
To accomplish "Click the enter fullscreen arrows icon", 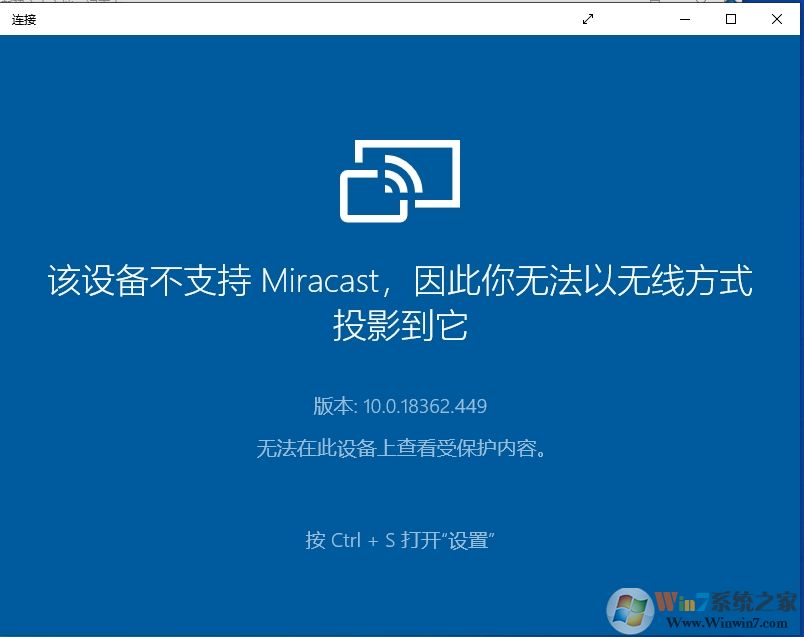I will [x=588, y=19].
